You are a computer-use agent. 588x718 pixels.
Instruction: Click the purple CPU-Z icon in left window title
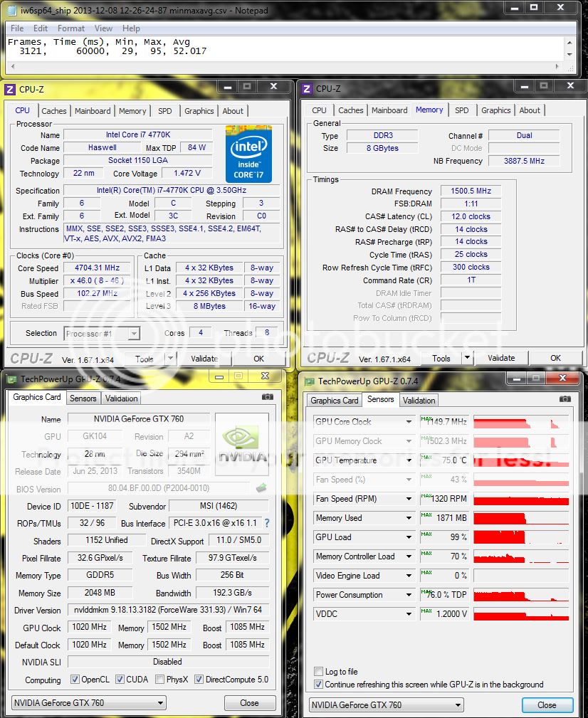click(x=10, y=89)
